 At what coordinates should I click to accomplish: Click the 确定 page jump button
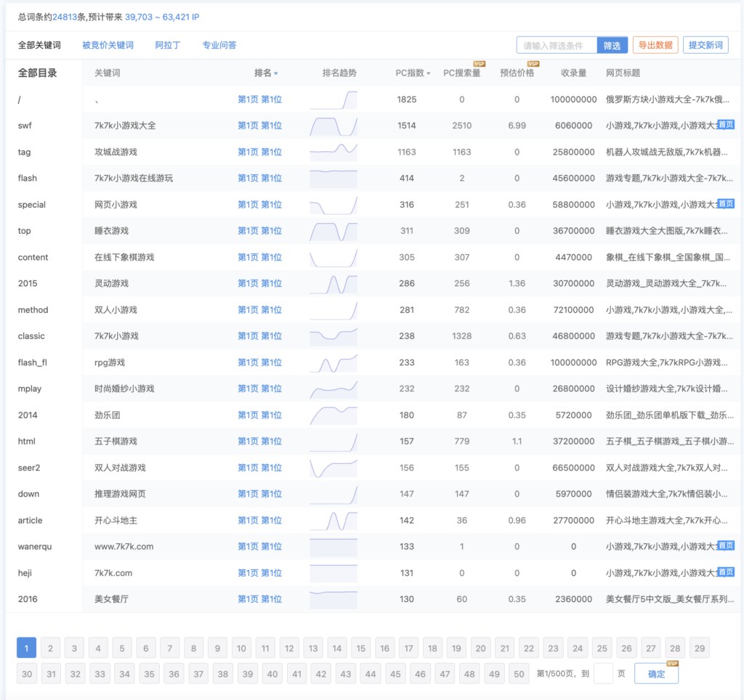pos(656,674)
